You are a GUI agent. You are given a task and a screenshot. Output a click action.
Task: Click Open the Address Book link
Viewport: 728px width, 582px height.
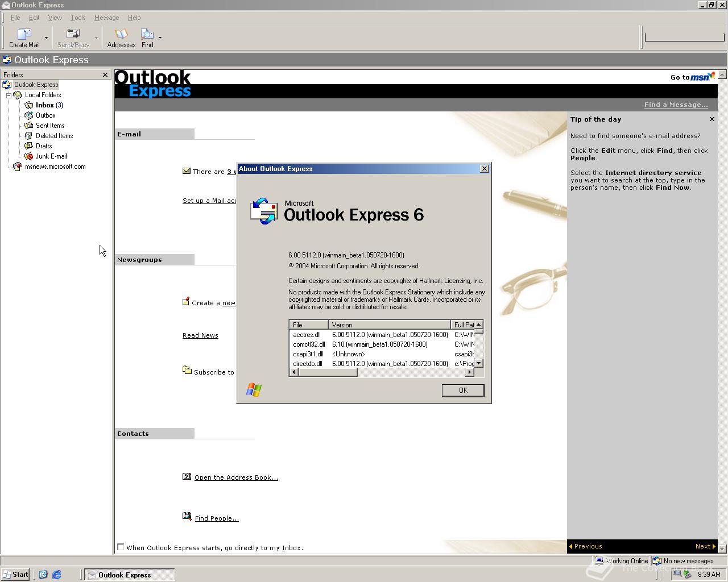236,477
